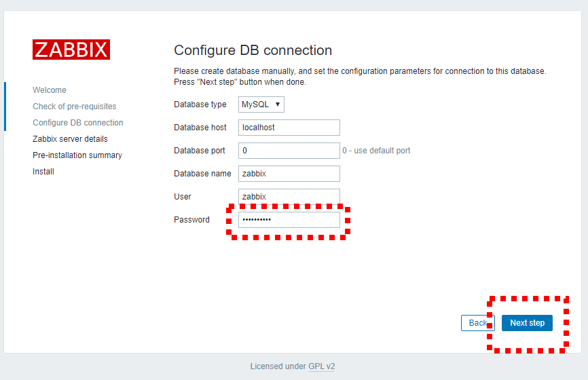Focus the Database port field
This screenshot has width=588, height=380.
pos(289,151)
